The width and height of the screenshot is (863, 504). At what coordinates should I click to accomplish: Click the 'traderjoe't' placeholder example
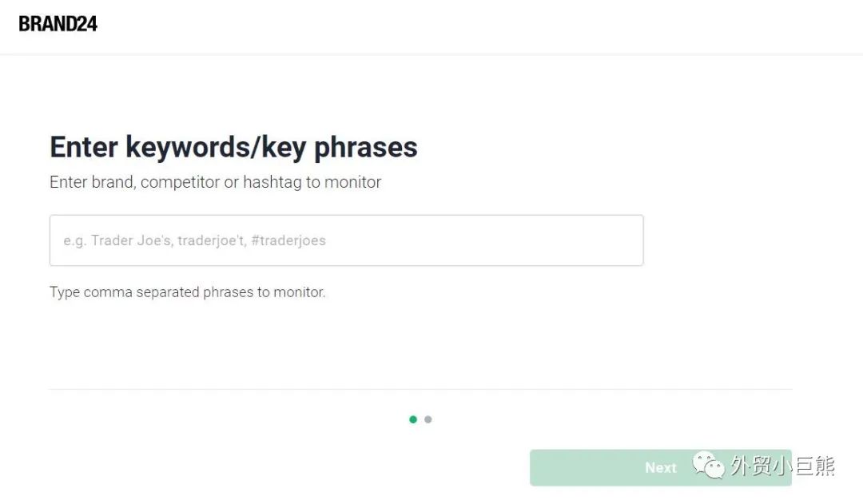(211, 240)
